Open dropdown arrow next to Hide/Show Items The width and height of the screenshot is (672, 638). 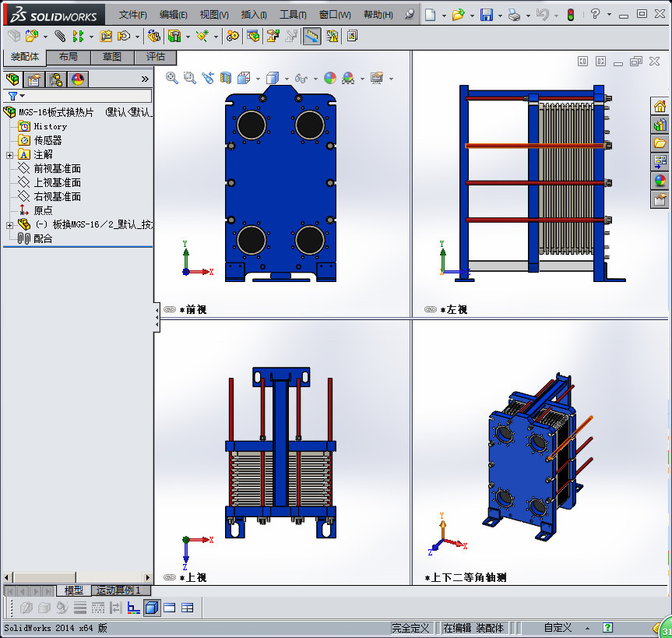pos(315,79)
